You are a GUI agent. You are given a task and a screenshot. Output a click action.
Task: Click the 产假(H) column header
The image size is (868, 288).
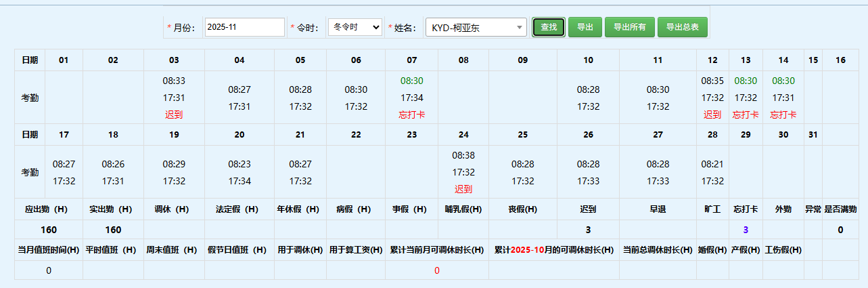(x=746, y=250)
